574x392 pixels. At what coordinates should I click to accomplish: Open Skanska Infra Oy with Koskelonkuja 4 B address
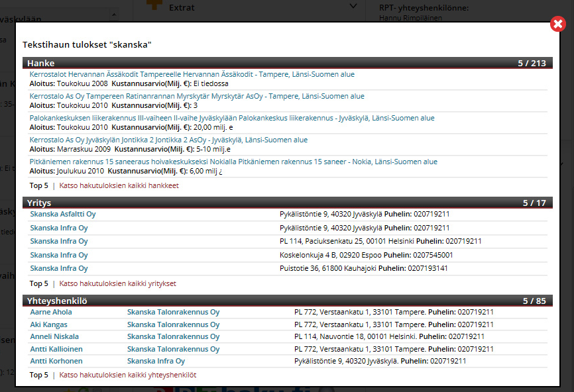coord(59,255)
